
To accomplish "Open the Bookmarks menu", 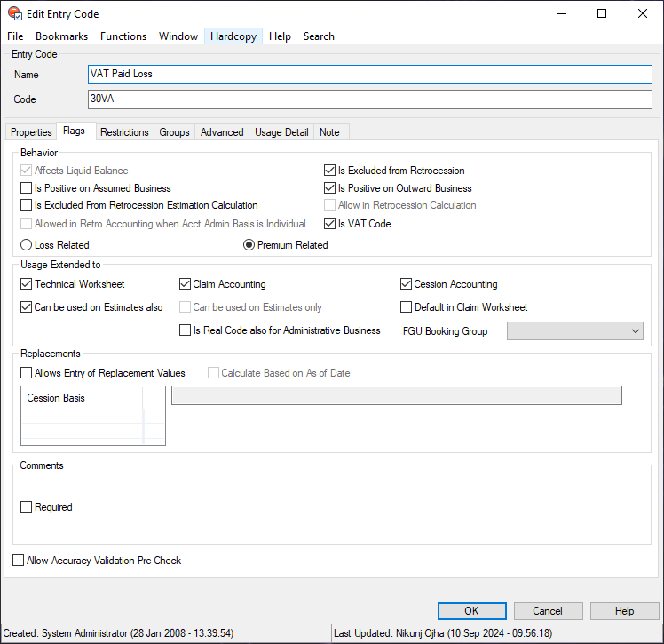I will [x=61, y=36].
